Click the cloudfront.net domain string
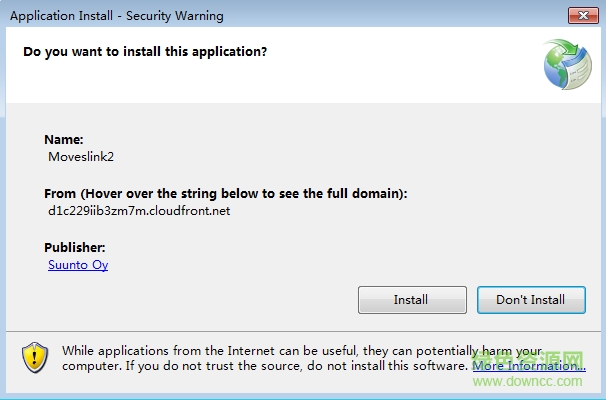Viewport: 606px width, 400px height. [139, 211]
